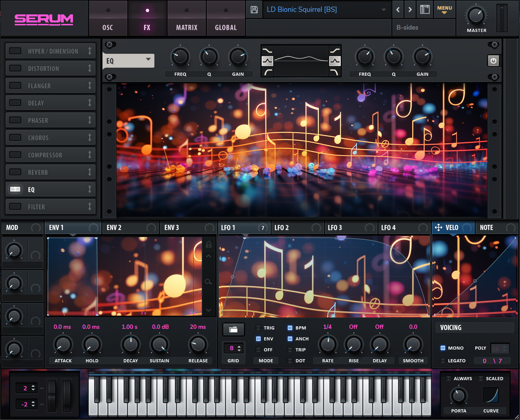Save the current preset with the disk icon
520x420 pixels.
pos(254,10)
